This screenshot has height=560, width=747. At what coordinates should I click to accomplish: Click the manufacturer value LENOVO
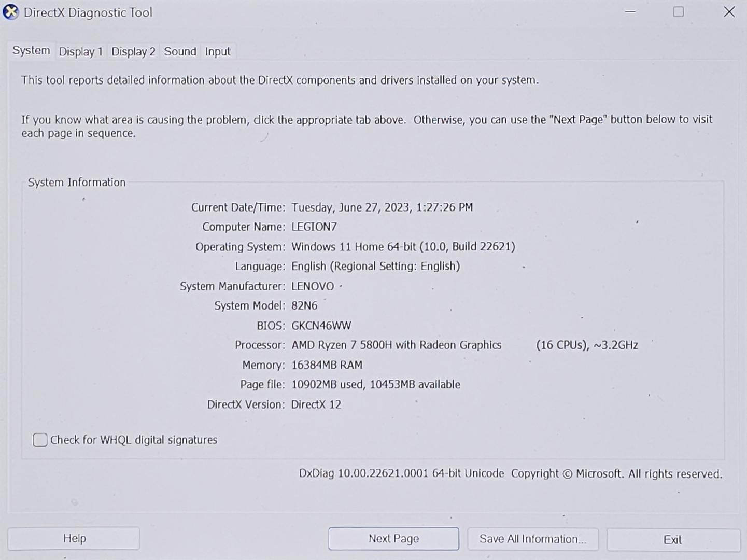[313, 286]
